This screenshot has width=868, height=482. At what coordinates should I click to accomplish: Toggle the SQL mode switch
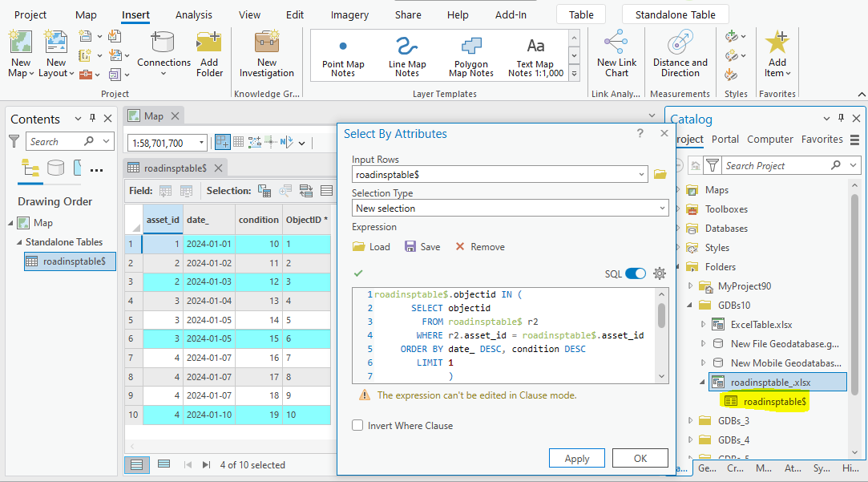[x=636, y=273]
